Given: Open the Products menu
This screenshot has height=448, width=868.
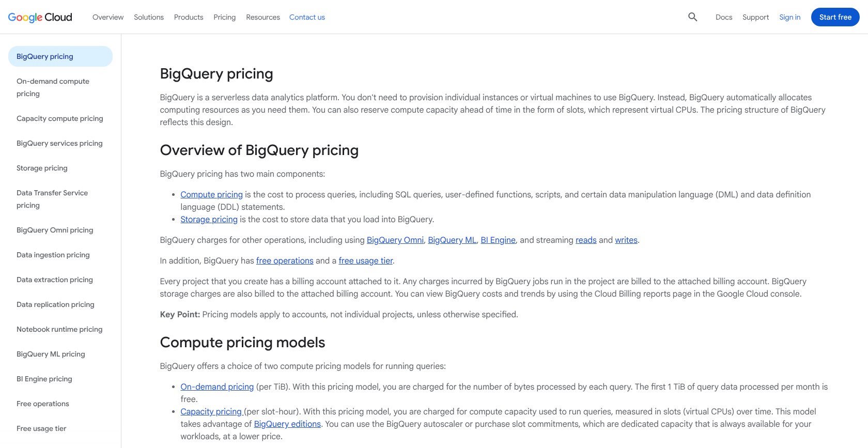Looking at the screenshot, I should click(x=189, y=17).
